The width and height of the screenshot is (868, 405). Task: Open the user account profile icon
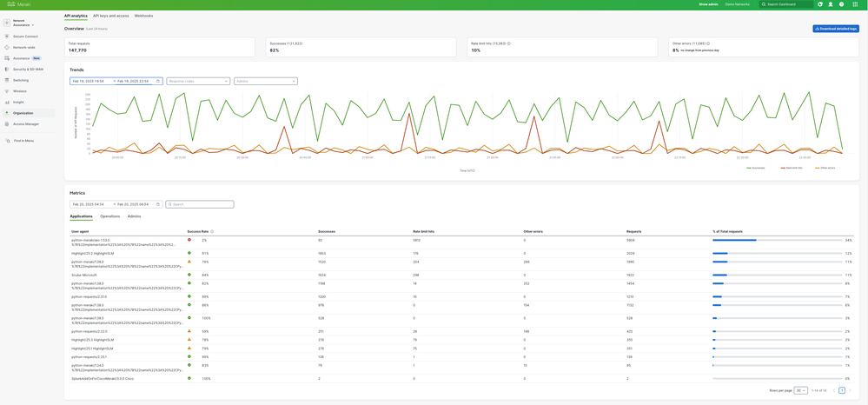831,4
